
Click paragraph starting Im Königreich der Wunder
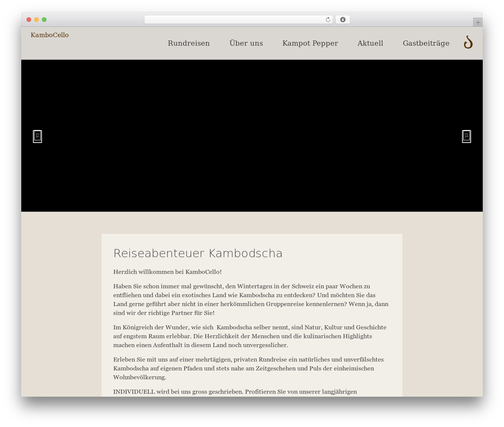250,336
